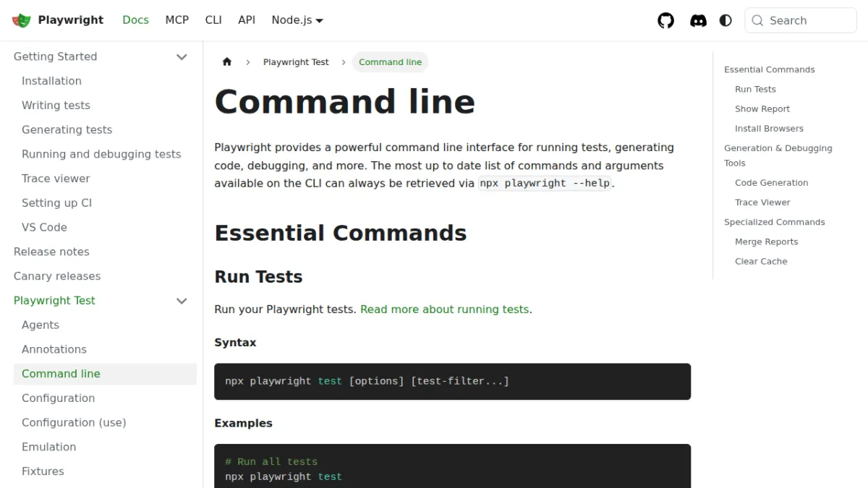This screenshot has height=488, width=868.
Task: Click the '# Run all tests' comment line
Action: tap(271, 461)
